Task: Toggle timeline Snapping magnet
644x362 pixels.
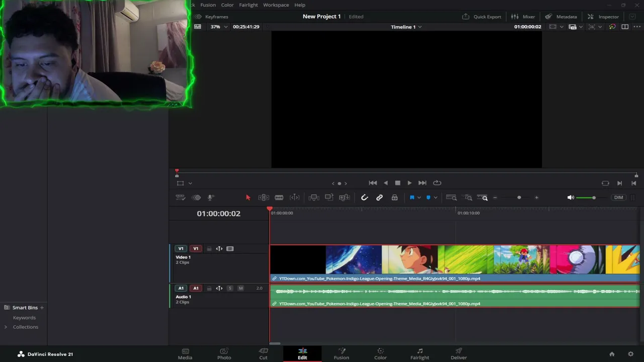Action: coord(364,198)
